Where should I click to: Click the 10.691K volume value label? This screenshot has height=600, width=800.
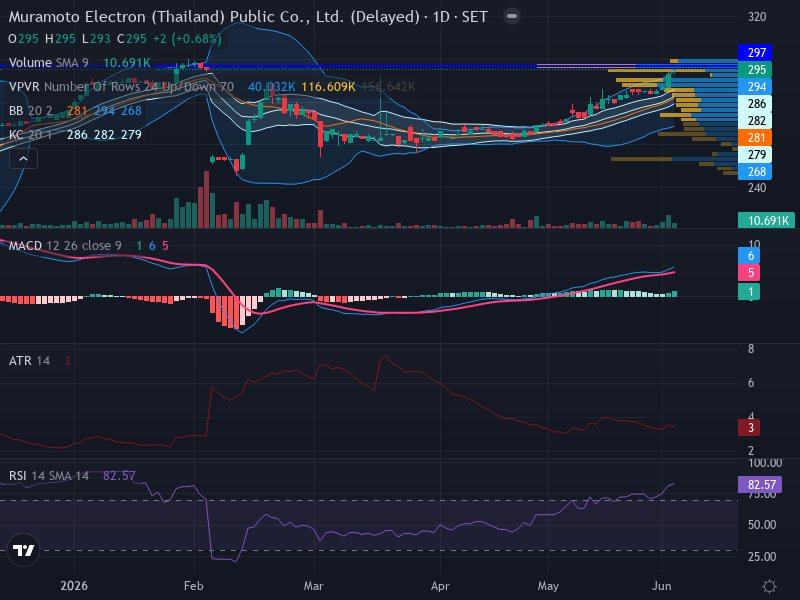766,220
